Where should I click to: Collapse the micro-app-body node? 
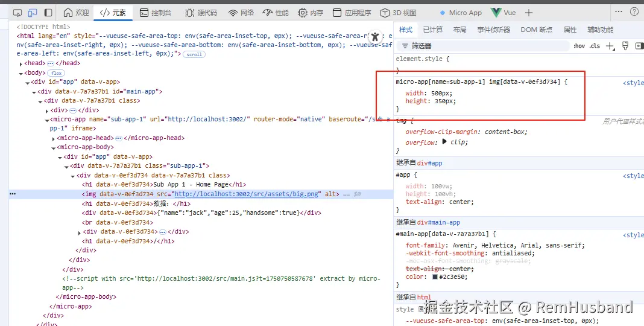point(54,148)
